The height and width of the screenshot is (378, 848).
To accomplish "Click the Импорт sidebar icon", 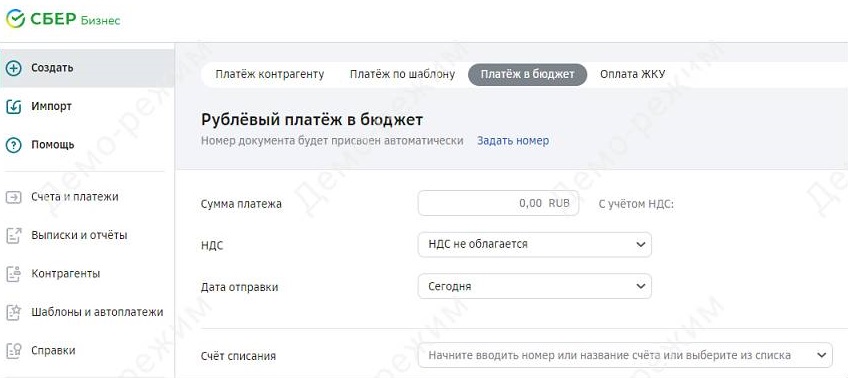I will [14, 107].
